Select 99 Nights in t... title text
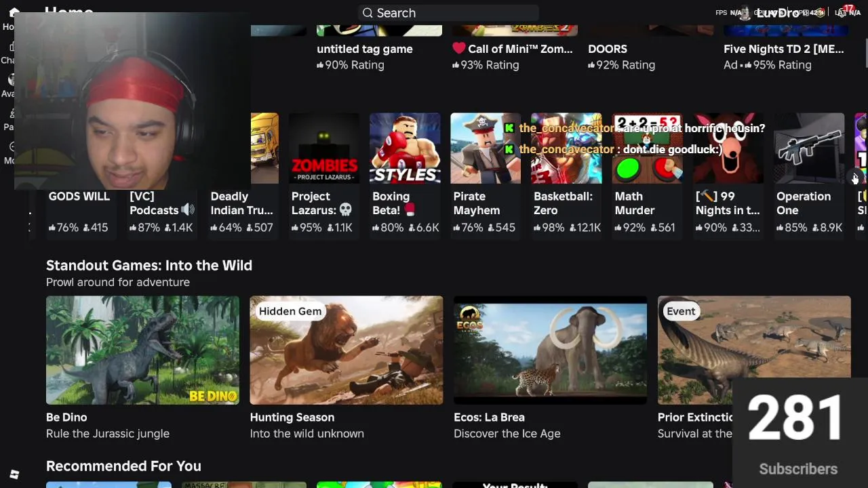 [x=728, y=203]
